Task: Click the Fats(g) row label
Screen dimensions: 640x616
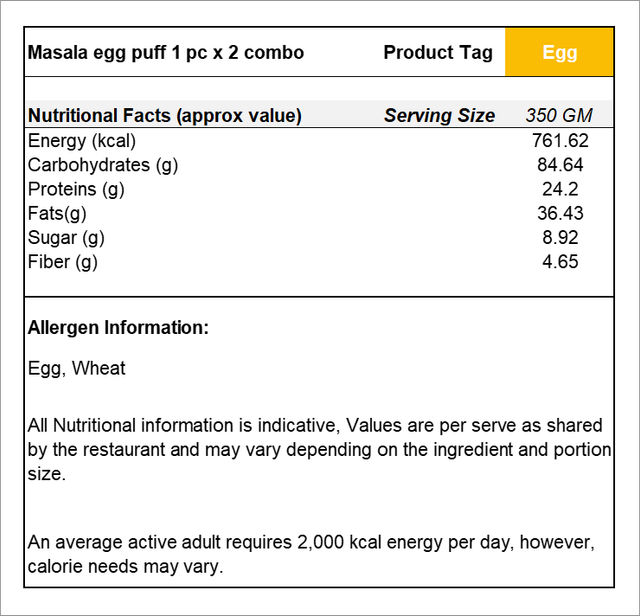Action: click(57, 213)
